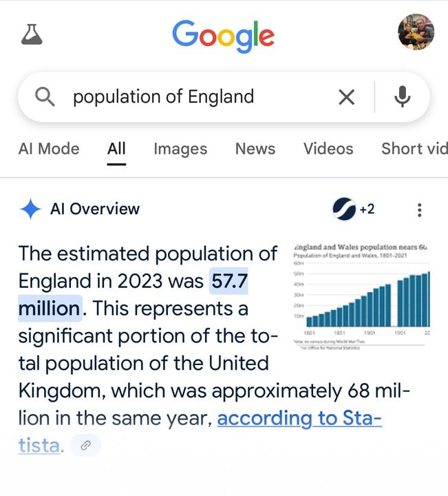Open the Search Labs flask icon
Screen dimensions: 448x496
[x=32, y=34]
